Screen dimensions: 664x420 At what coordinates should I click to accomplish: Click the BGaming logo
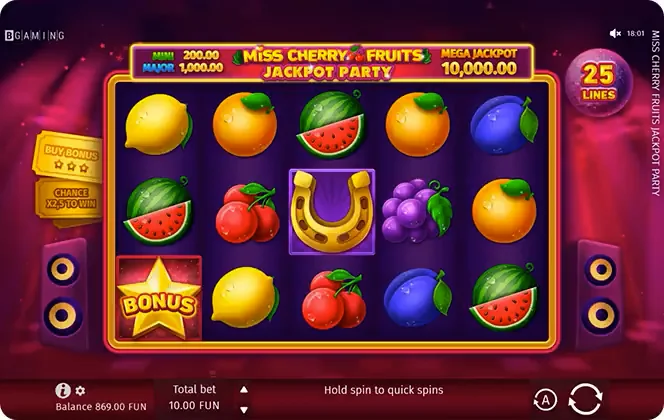tap(35, 36)
